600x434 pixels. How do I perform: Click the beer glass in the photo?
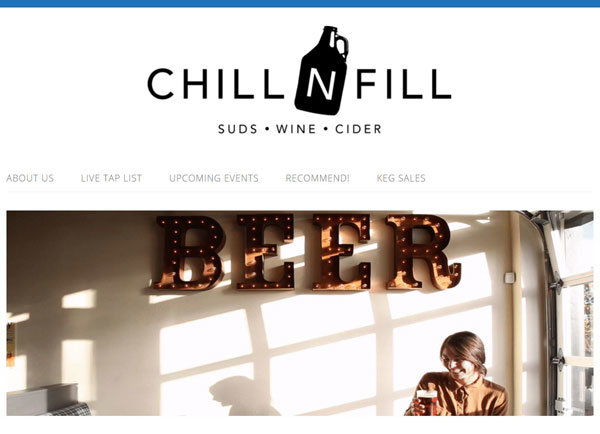click(x=426, y=403)
